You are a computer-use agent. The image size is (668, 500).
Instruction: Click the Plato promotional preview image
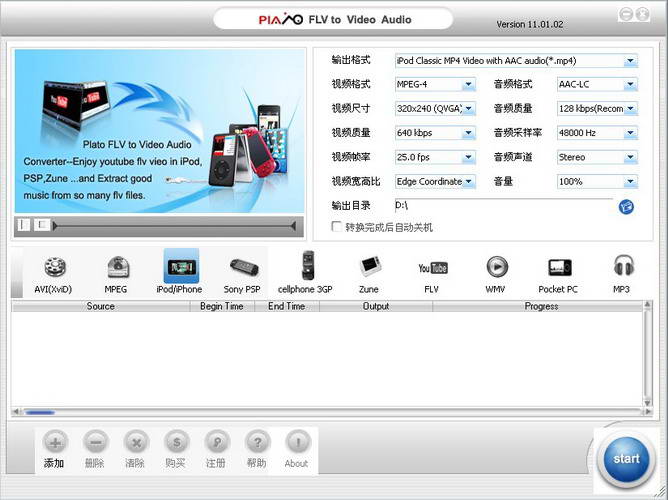159,131
